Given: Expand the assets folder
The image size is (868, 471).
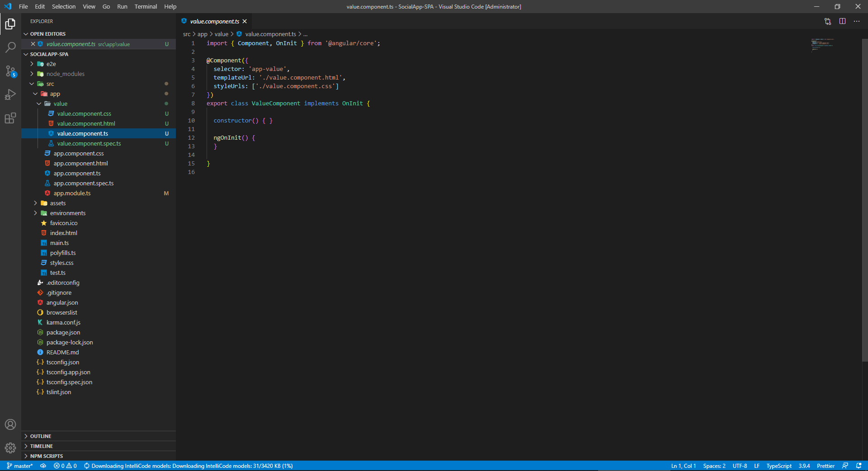Looking at the screenshot, I should point(99,203).
